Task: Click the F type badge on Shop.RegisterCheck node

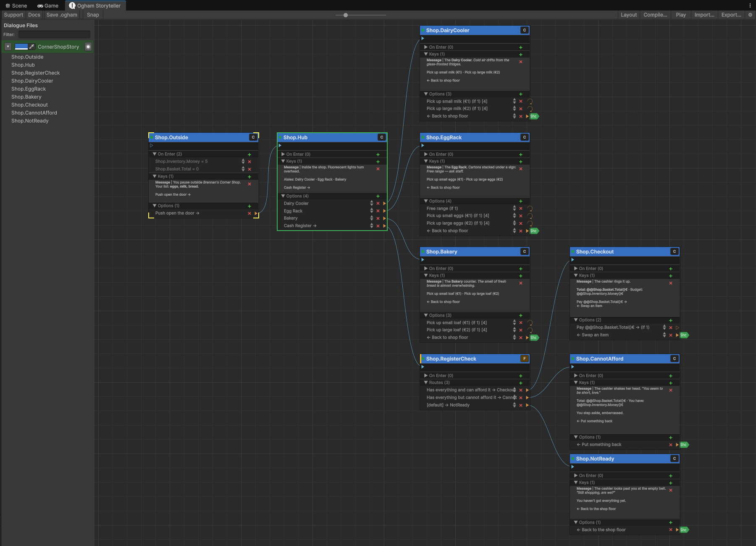Action: (525, 359)
